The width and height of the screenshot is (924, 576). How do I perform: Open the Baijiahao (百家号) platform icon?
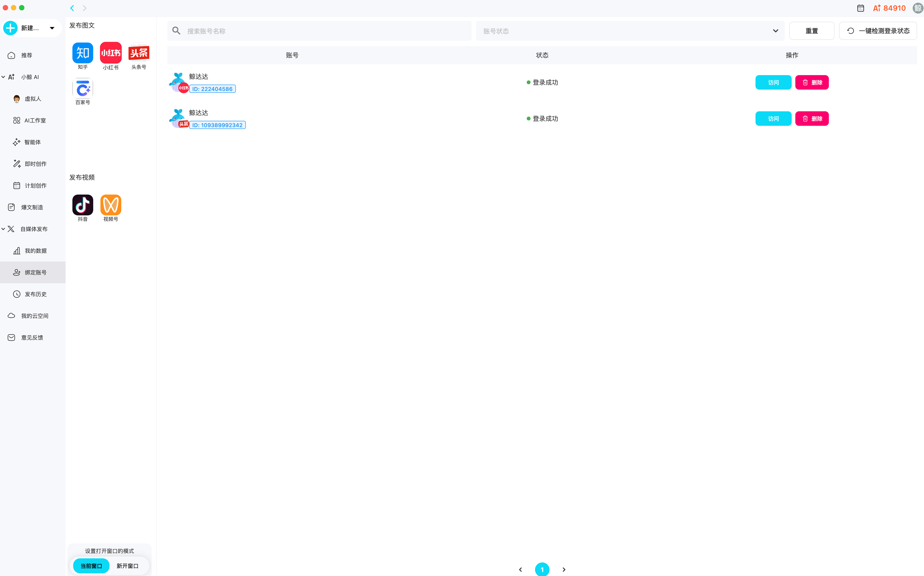tap(83, 88)
